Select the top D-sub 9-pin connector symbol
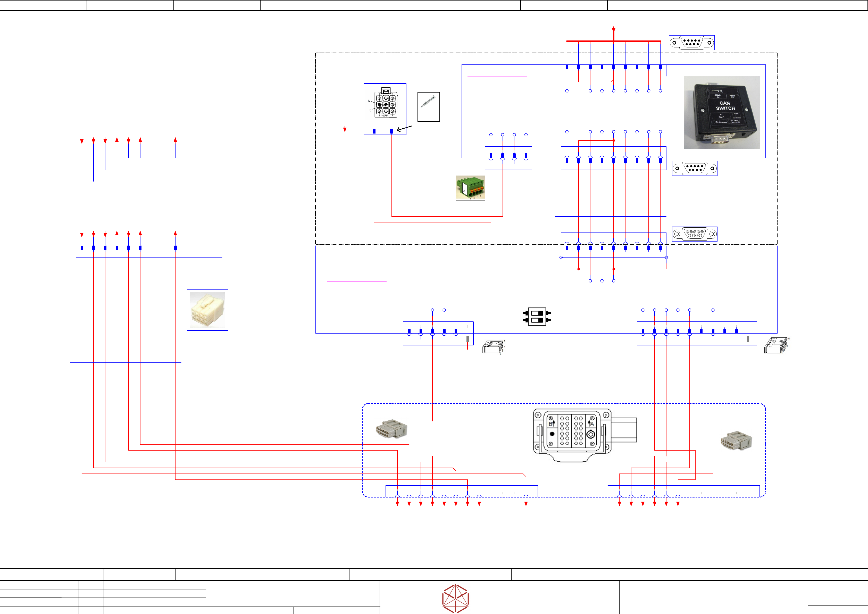868x614 pixels. (x=691, y=43)
